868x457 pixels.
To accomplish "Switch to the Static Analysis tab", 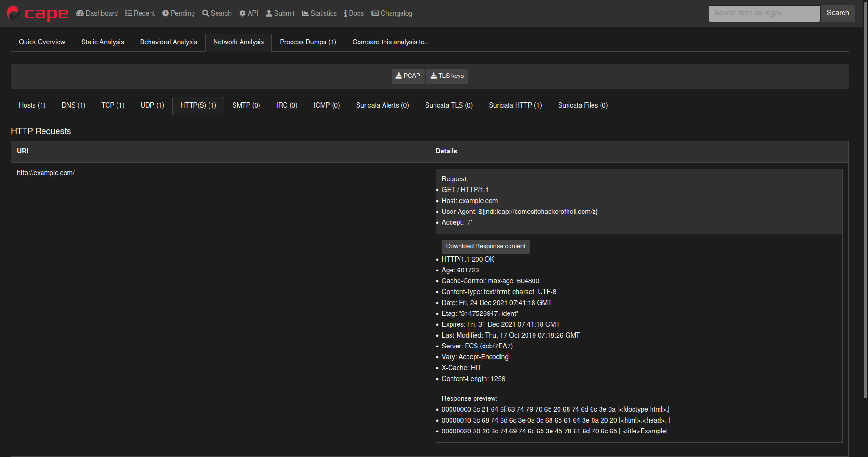I will 102,42.
